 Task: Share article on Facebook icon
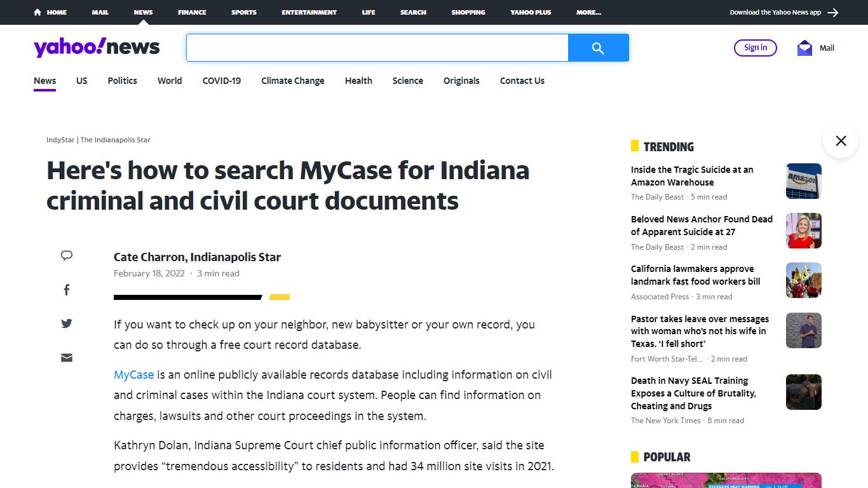67,290
